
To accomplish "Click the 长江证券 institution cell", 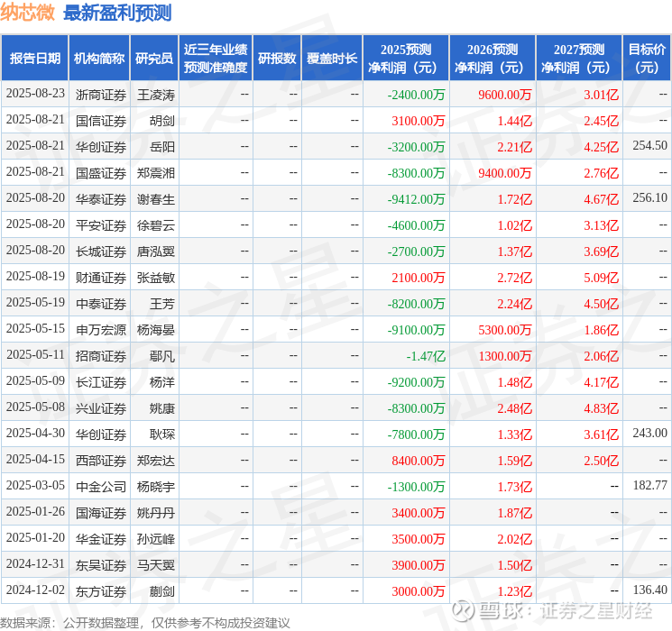I will click(x=101, y=382).
